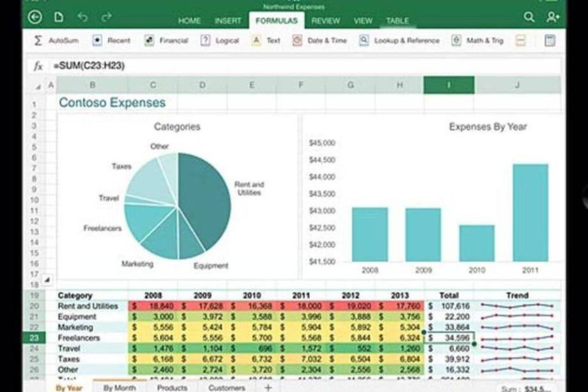
Task: Click the Travel row trend sparkline
Action: pos(518,349)
